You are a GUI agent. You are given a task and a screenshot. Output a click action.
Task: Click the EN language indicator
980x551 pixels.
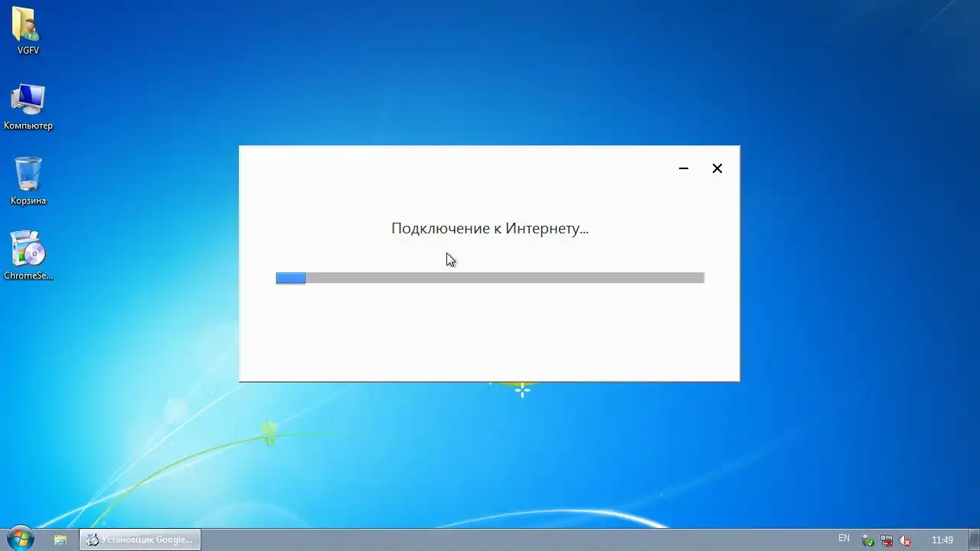(844, 539)
